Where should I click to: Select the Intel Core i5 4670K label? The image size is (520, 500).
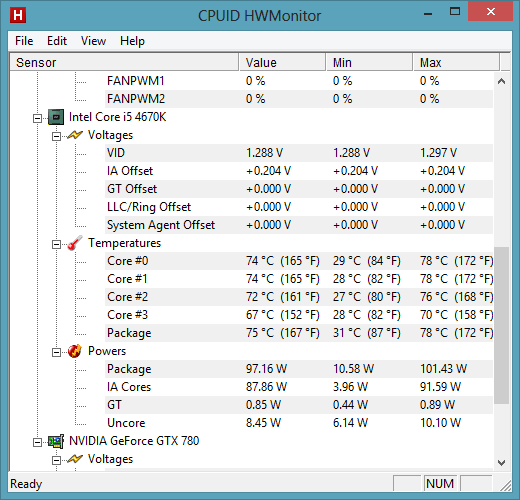(117, 117)
